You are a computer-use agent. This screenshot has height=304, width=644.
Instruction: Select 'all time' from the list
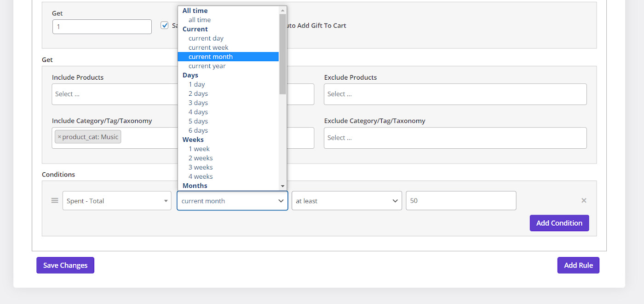coord(200,20)
